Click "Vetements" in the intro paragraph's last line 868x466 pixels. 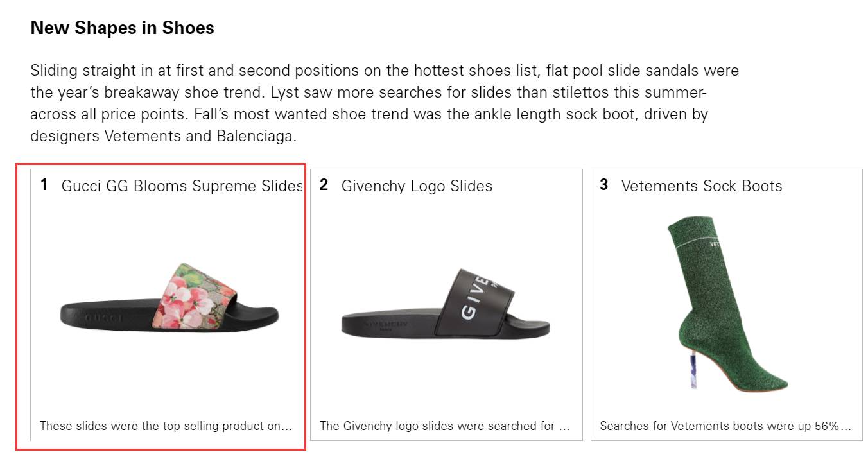pos(133,136)
